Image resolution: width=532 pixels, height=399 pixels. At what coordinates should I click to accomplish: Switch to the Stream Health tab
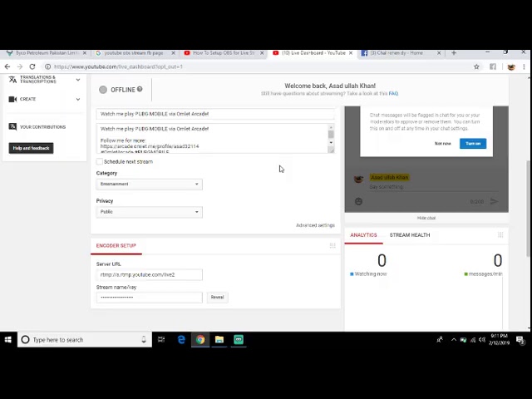(409, 235)
